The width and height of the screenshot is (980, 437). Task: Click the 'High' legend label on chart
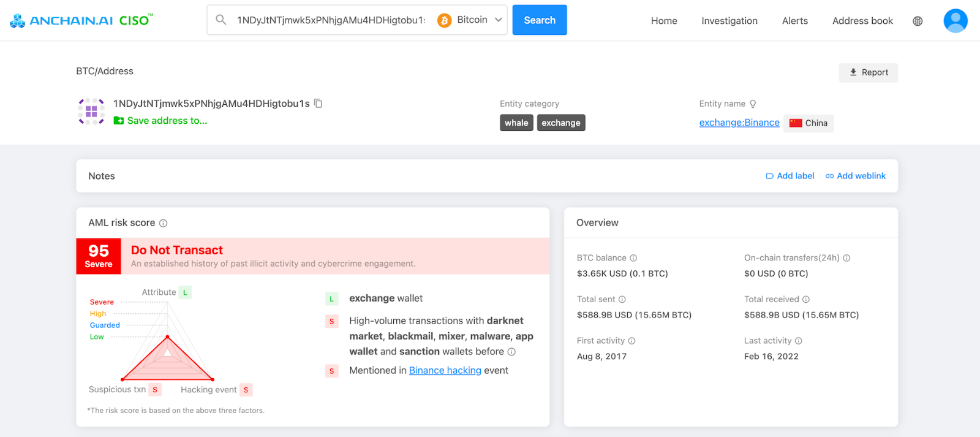click(x=98, y=314)
